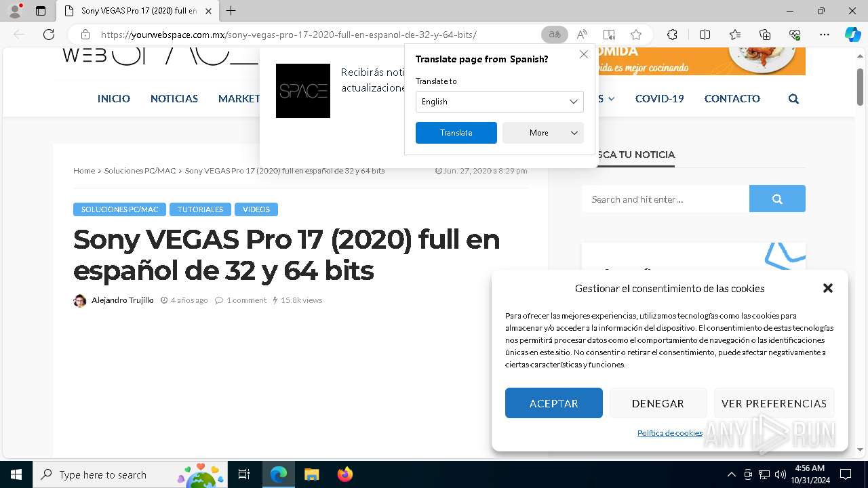The width and height of the screenshot is (868, 488).
Task: Select the SOLUCIONES PC/MAC category tag
Action: 119,209
